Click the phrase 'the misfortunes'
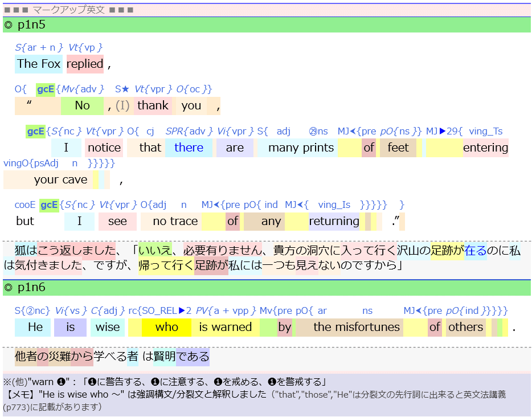This screenshot has height=417, width=532. 357,327
